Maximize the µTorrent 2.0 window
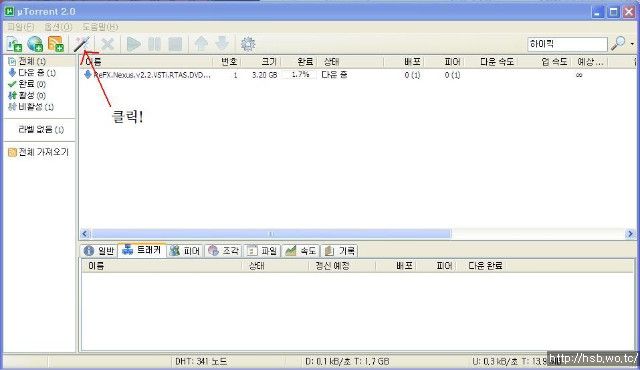 click(613, 12)
